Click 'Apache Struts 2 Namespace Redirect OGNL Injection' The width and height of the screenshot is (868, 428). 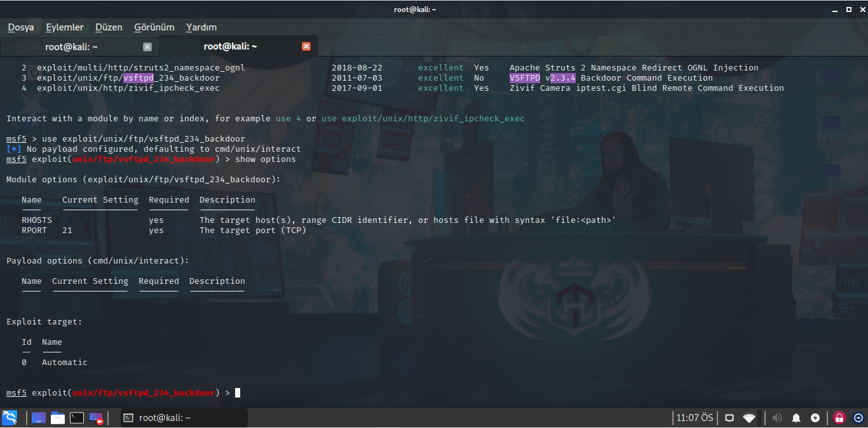point(634,68)
